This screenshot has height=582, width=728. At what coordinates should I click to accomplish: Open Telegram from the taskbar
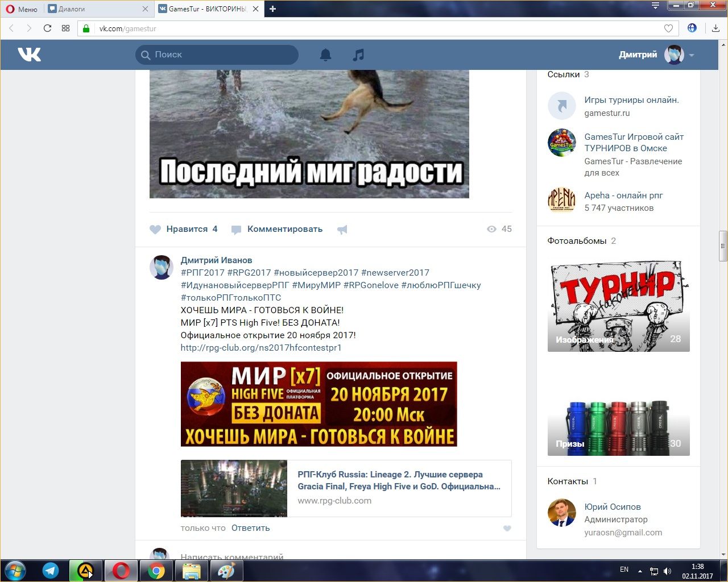[51, 571]
